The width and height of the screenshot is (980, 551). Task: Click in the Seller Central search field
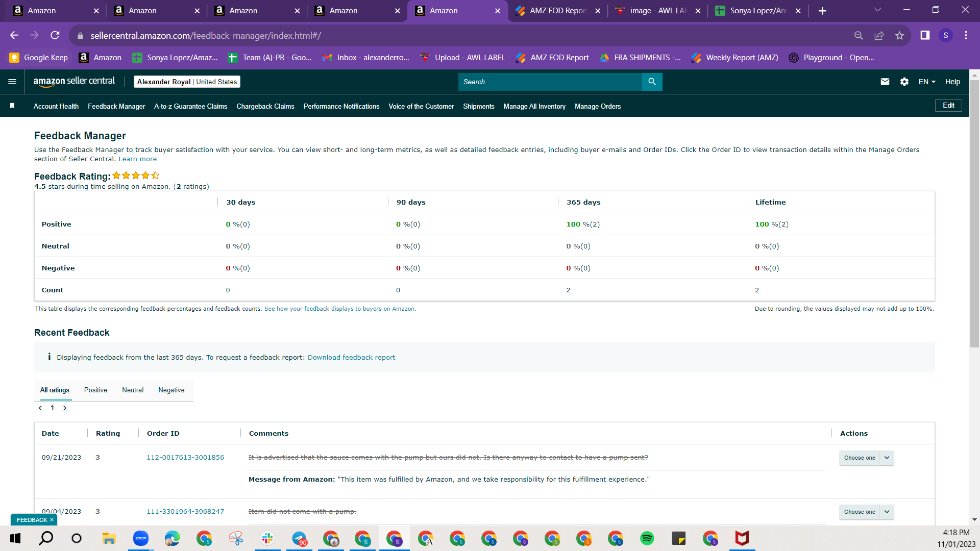[550, 82]
